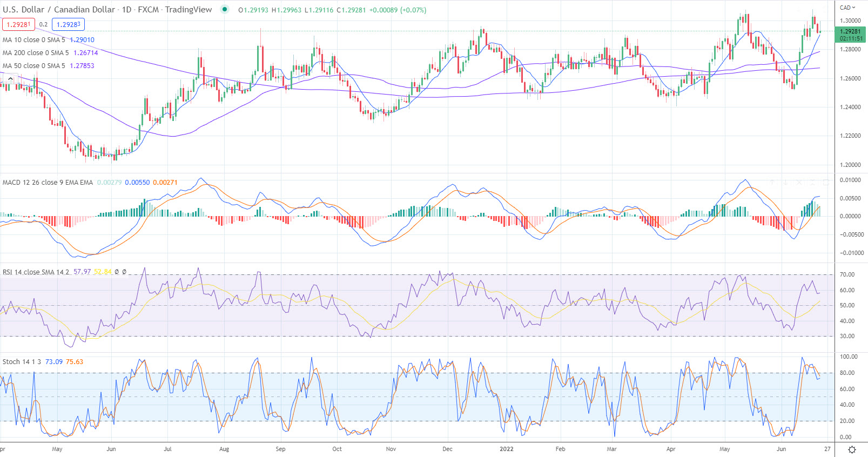The width and height of the screenshot is (868, 457).
Task: Click the 1D interval in chart title
Action: pos(126,10)
